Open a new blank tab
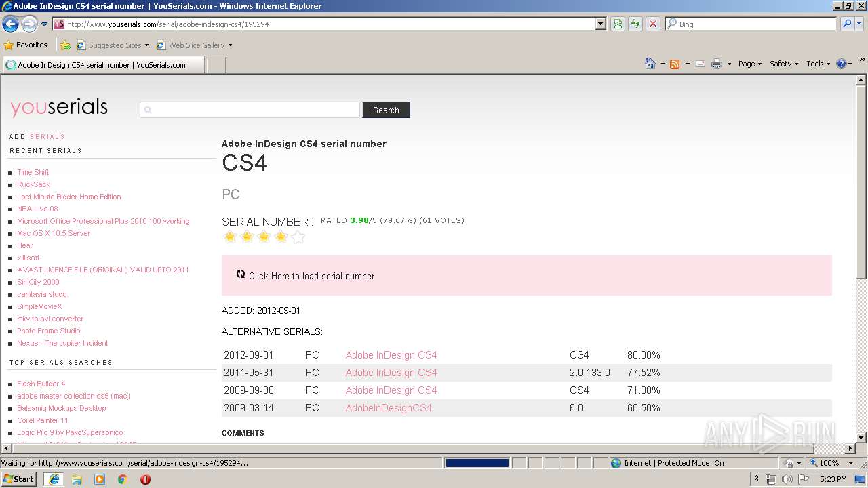 [216, 65]
